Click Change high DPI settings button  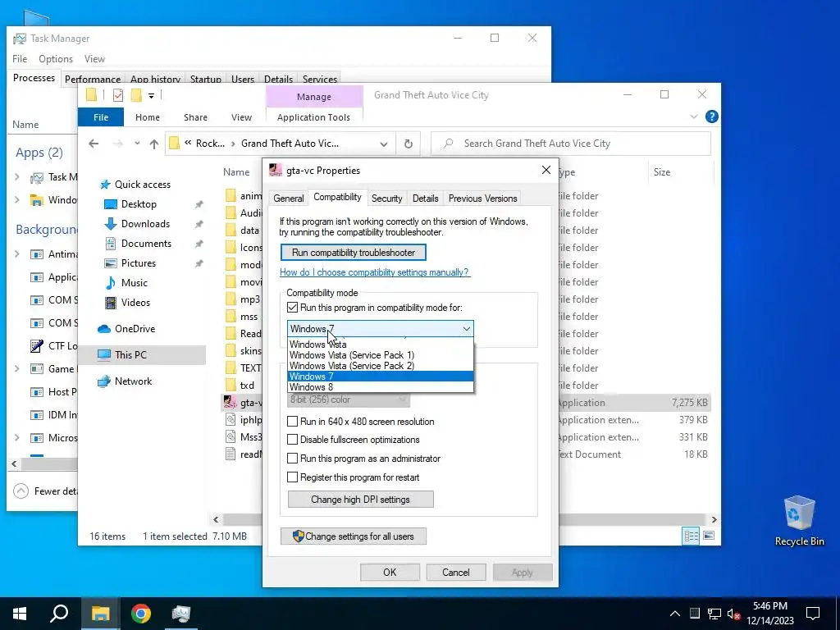(361, 500)
